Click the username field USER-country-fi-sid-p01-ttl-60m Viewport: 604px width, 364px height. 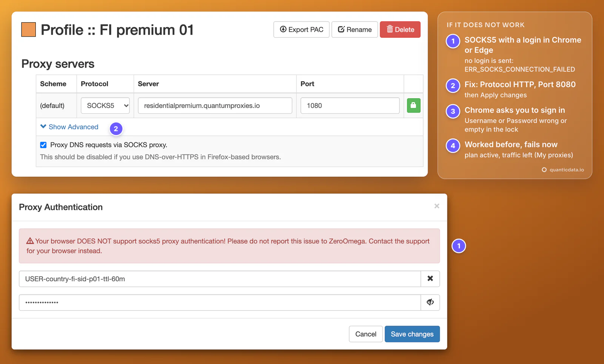pyautogui.click(x=220, y=279)
